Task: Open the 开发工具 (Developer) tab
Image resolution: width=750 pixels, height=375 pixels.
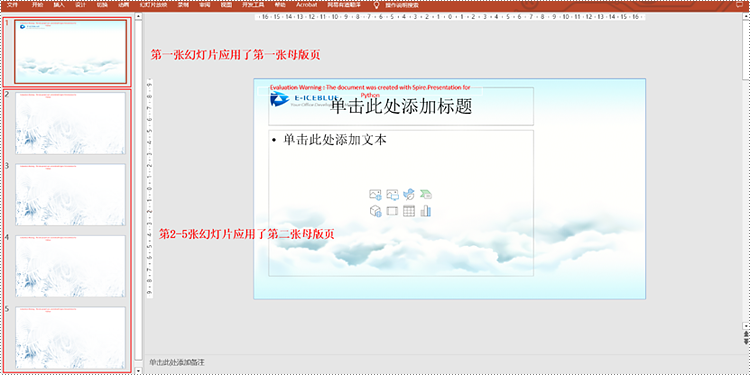Action: (x=252, y=5)
